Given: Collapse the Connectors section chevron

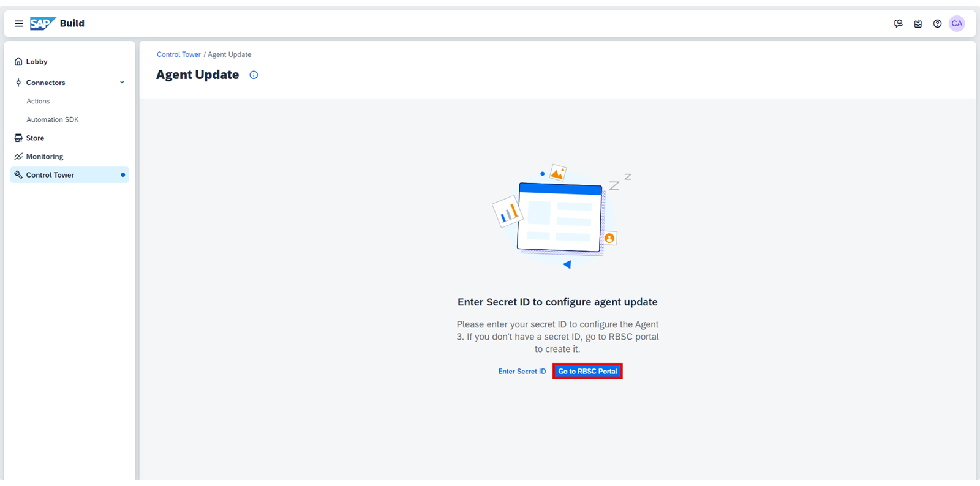Looking at the screenshot, I should click(x=122, y=83).
